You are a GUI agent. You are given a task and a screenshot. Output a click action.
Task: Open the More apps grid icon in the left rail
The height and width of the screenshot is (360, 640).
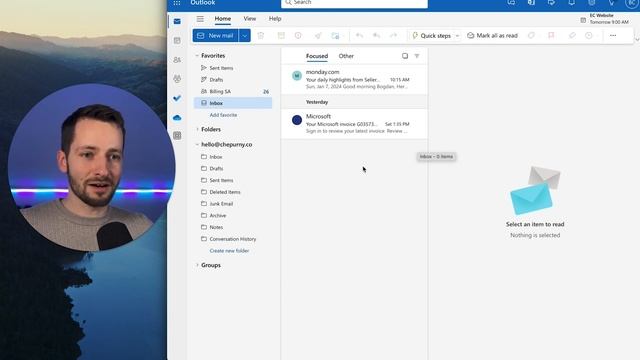point(177,136)
